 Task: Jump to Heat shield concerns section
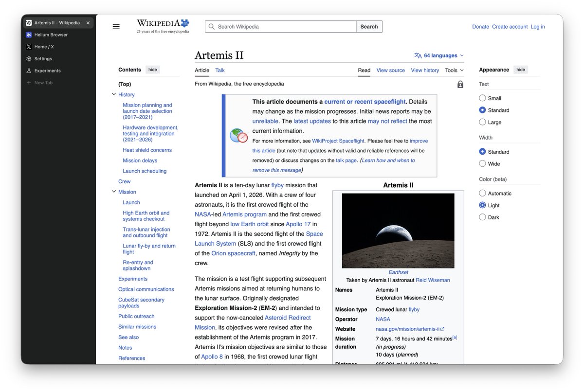[x=147, y=150]
